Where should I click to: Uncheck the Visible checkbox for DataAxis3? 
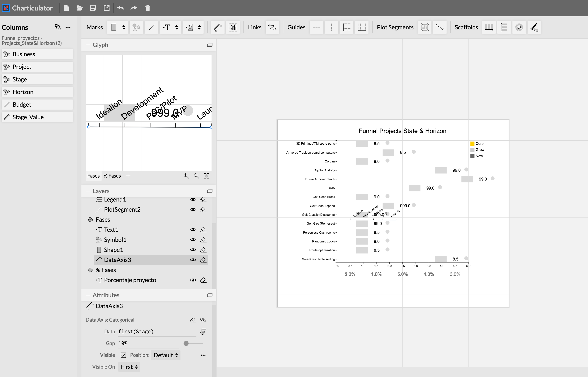tap(123, 355)
